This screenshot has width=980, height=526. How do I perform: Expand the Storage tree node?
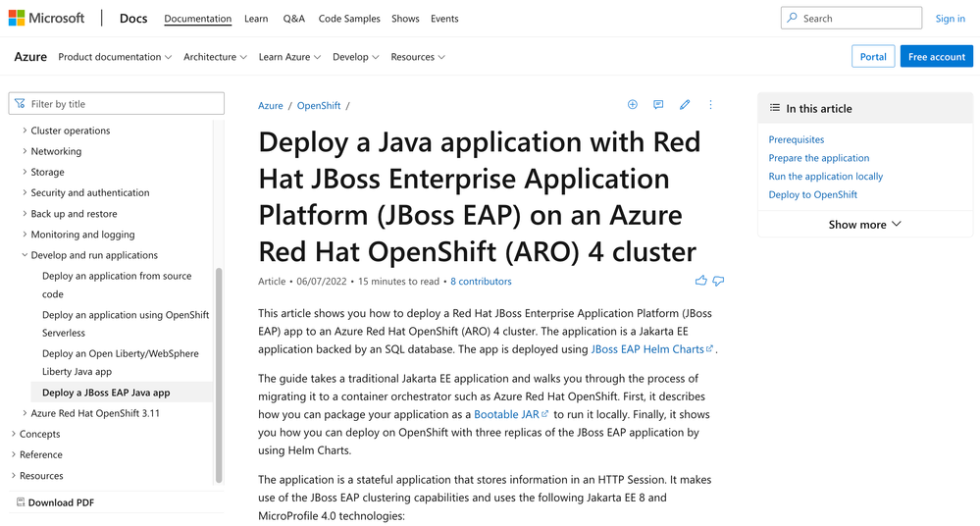[25, 172]
